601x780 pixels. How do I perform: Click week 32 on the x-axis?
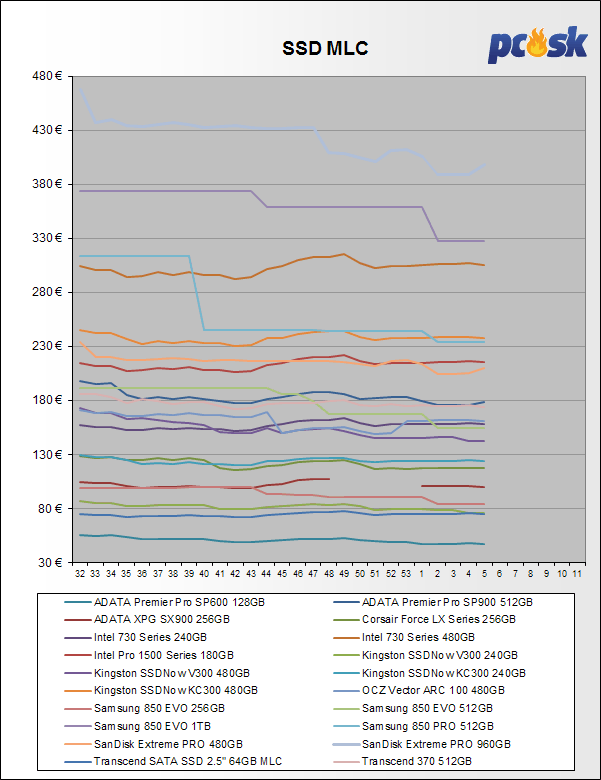coord(80,574)
